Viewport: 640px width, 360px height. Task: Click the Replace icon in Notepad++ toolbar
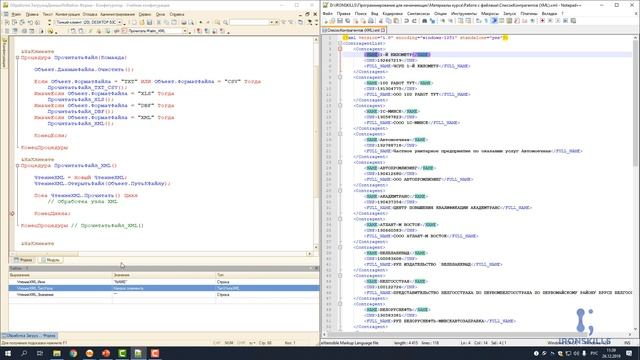click(x=433, y=21)
